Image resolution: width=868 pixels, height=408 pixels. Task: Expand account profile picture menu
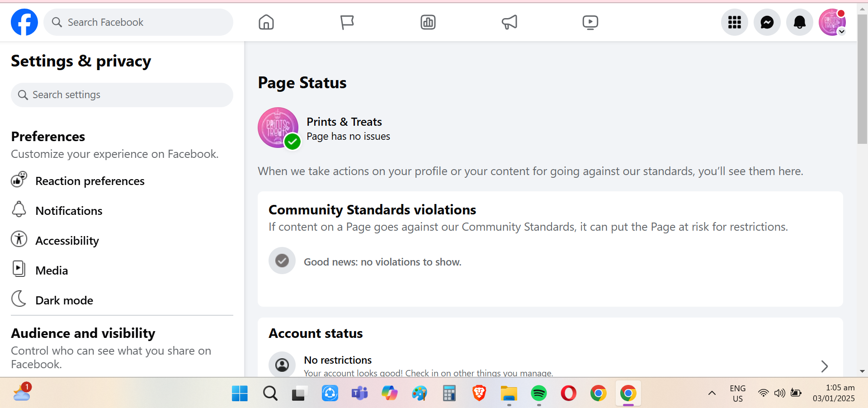click(832, 22)
